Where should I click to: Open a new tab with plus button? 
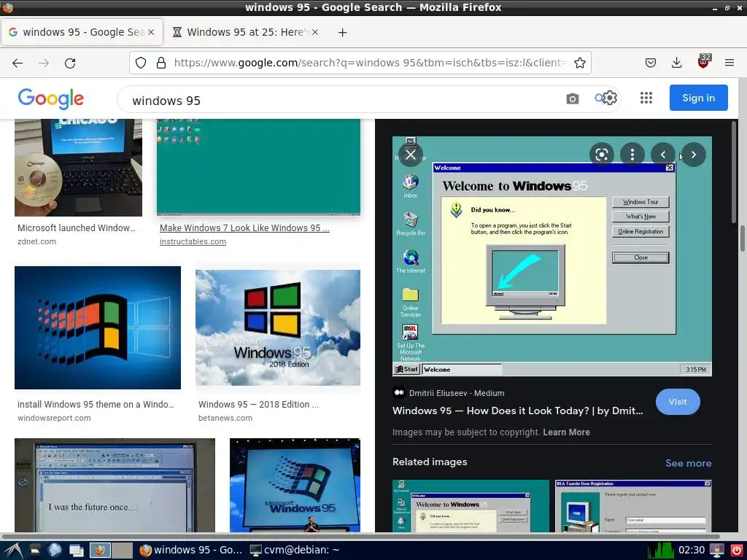[x=343, y=32]
